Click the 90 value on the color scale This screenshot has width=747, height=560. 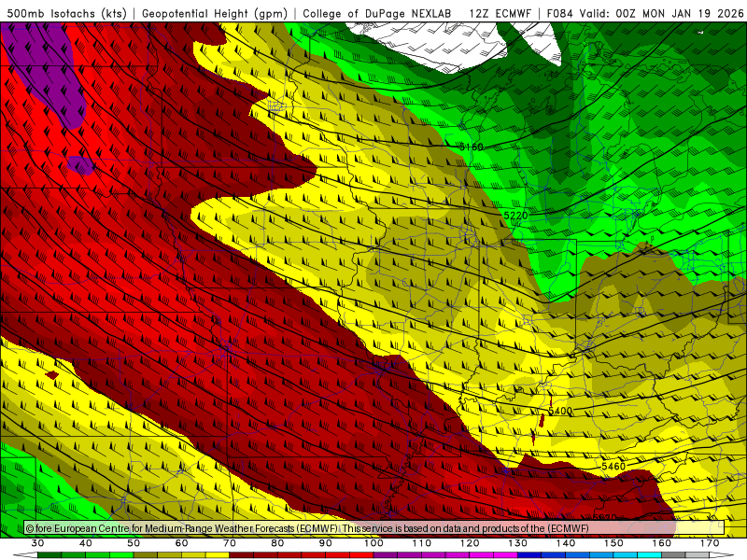[326, 543]
